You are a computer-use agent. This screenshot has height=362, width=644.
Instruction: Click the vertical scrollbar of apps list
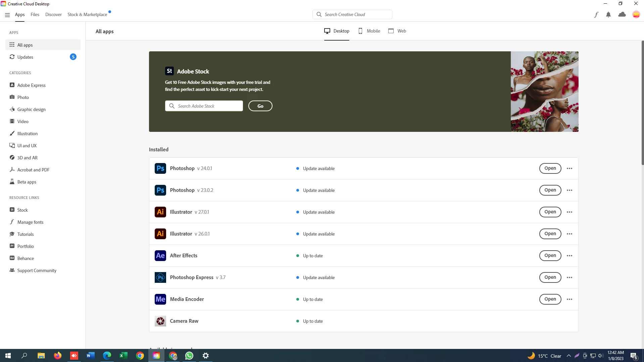click(x=643, y=103)
